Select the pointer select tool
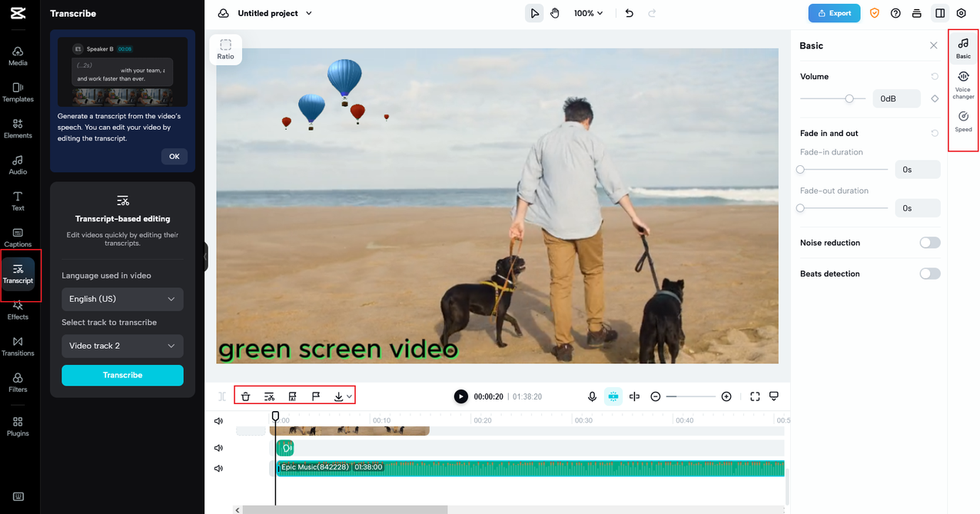The width and height of the screenshot is (980, 514). pyautogui.click(x=534, y=13)
